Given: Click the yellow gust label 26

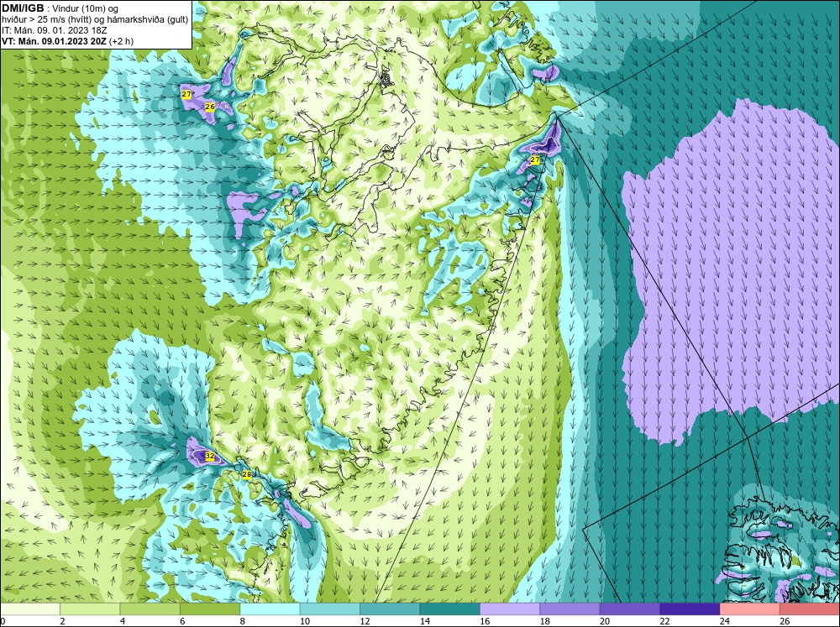Looking at the screenshot, I should tap(210, 107).
